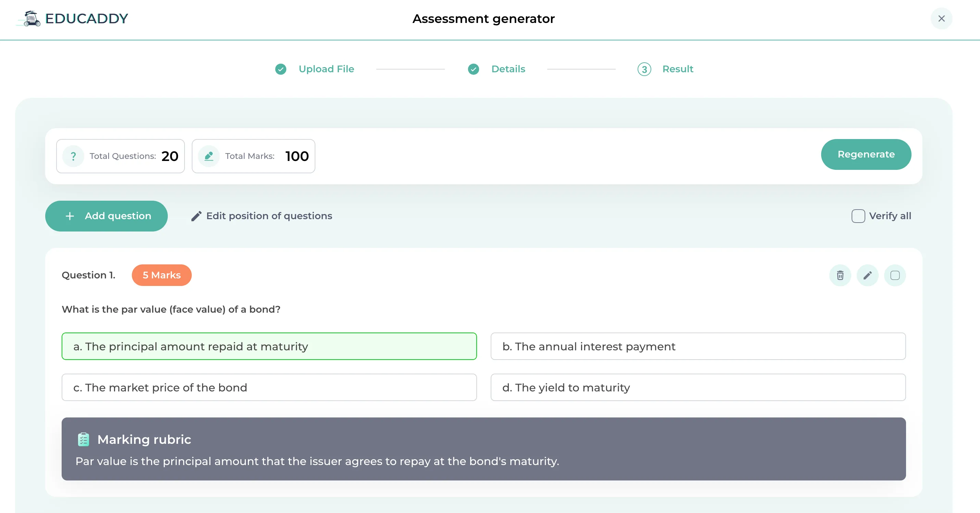980x513 pixels.
Task: Close the Assessment generator with the X
Action: tap(942, 18)
